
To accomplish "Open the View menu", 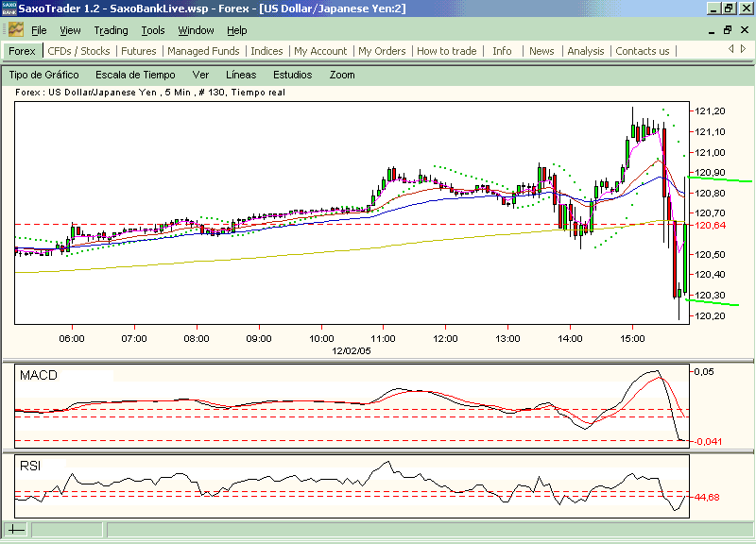I will tap(70, 30).
